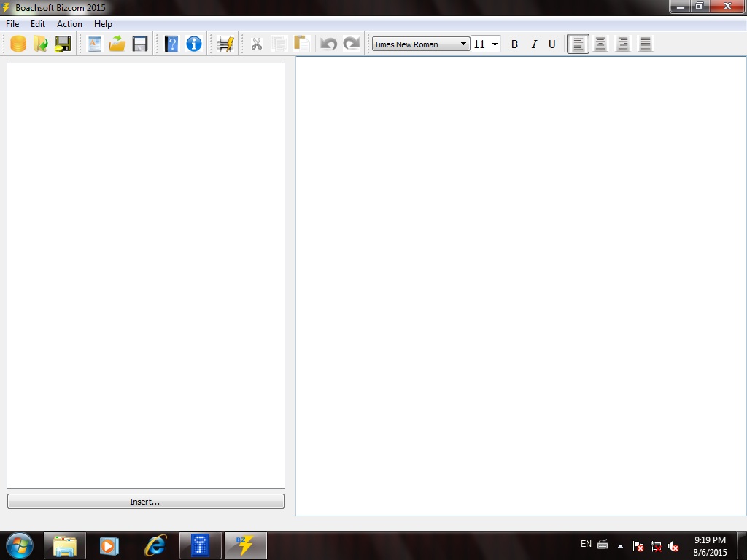Click inside the right text editing area
The image size is (747, 560).
click(x=521, y=284)
